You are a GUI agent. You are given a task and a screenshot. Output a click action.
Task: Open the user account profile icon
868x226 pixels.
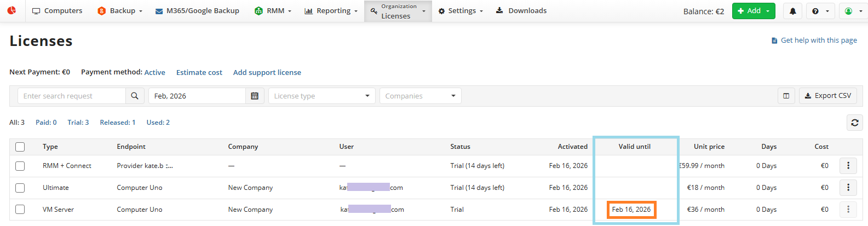coord(852,11)
